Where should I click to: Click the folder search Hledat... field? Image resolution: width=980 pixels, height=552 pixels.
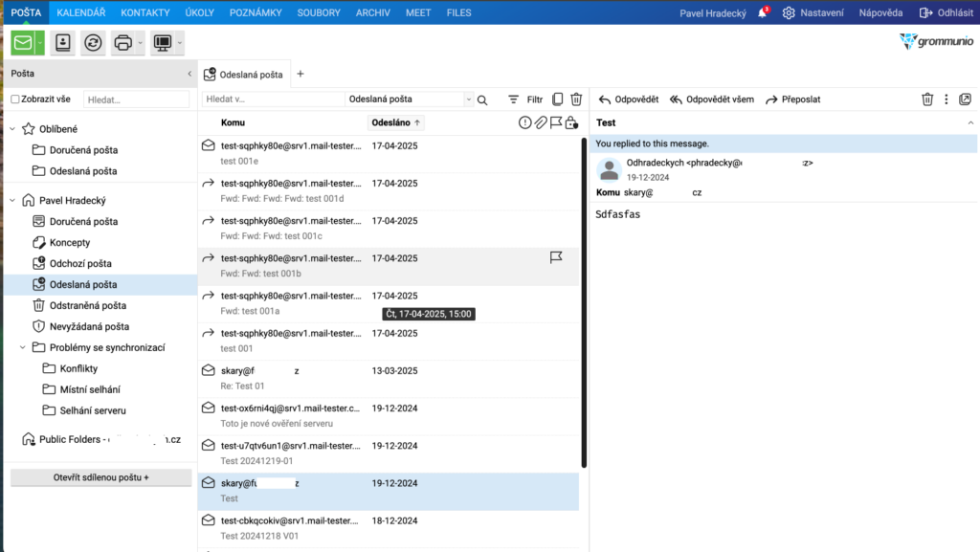136,99
